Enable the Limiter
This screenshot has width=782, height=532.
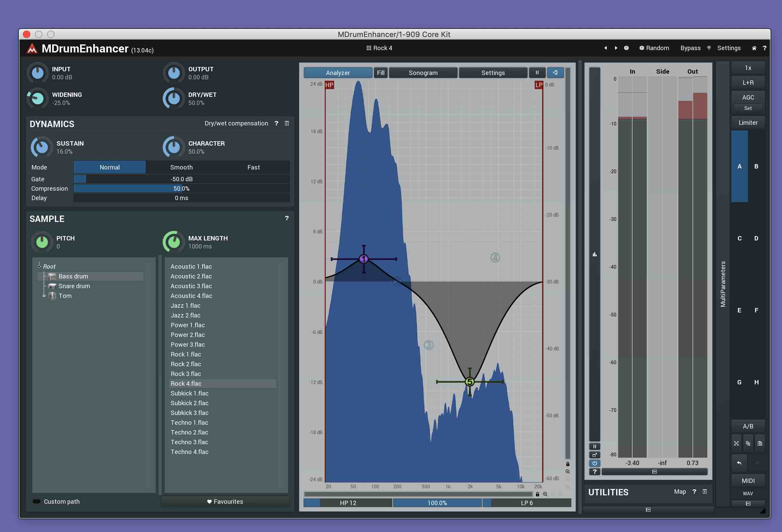(x=748, y=123)
